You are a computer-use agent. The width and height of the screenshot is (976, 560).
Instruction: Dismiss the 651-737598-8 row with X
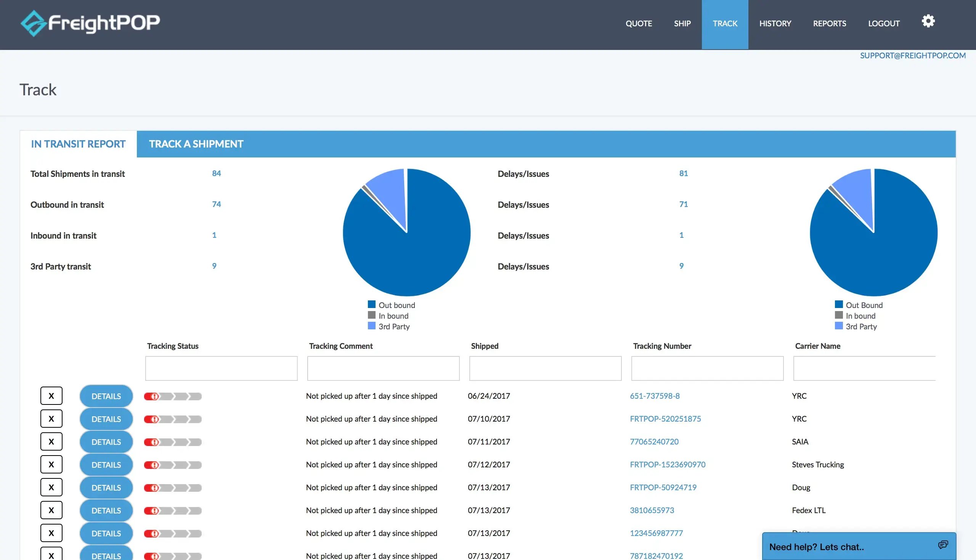click(x=51, y=396)
